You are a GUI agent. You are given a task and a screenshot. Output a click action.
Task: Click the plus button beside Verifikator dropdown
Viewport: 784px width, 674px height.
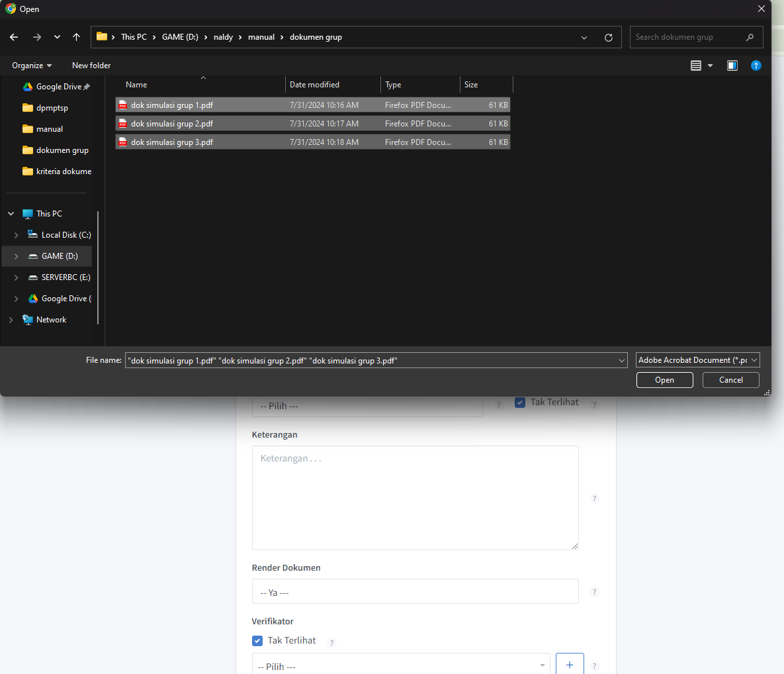570,664
